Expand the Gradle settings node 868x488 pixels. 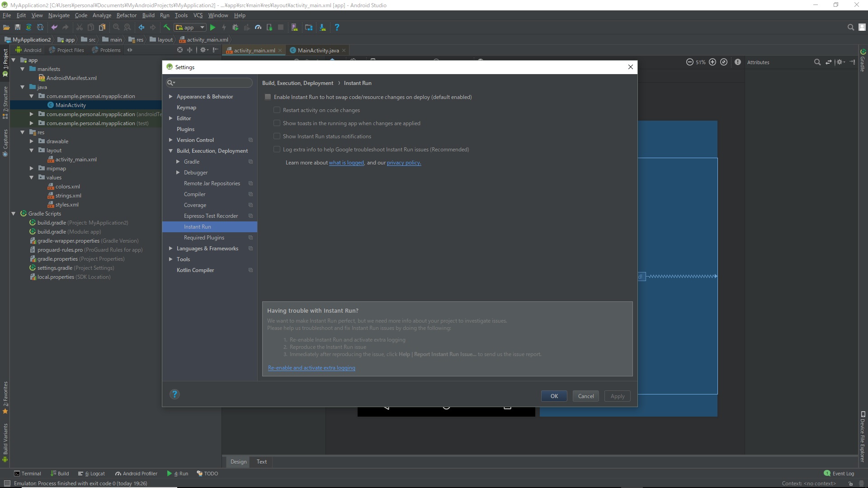tap(178, 162)
